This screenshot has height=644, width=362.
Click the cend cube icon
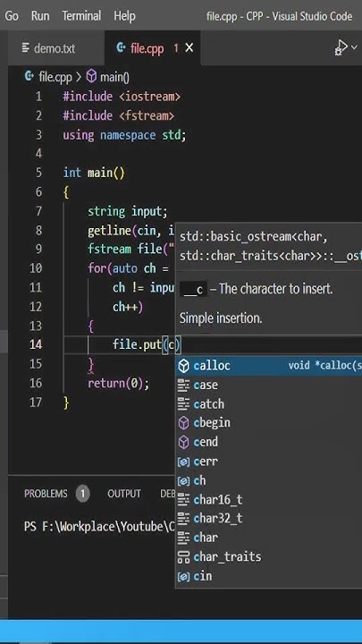183,442
